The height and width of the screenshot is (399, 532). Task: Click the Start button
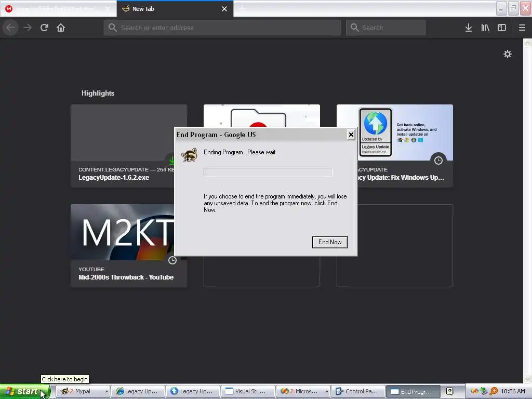(x=25, y=391)
